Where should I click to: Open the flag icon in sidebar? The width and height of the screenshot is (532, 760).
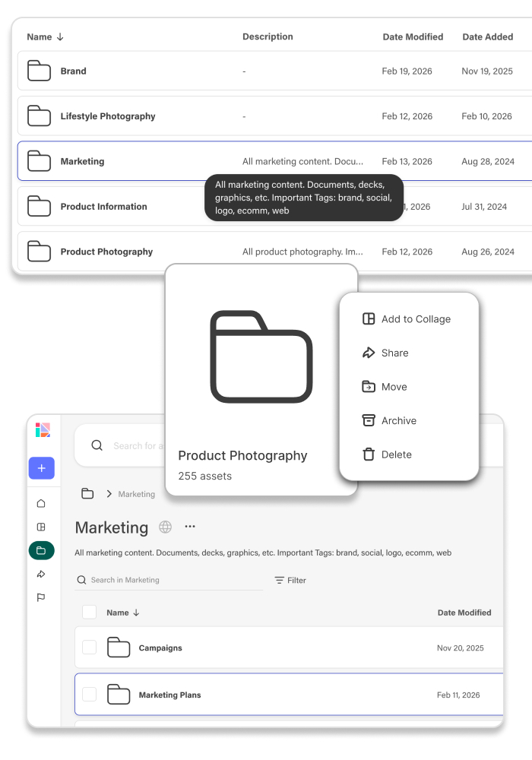(41, 597)
